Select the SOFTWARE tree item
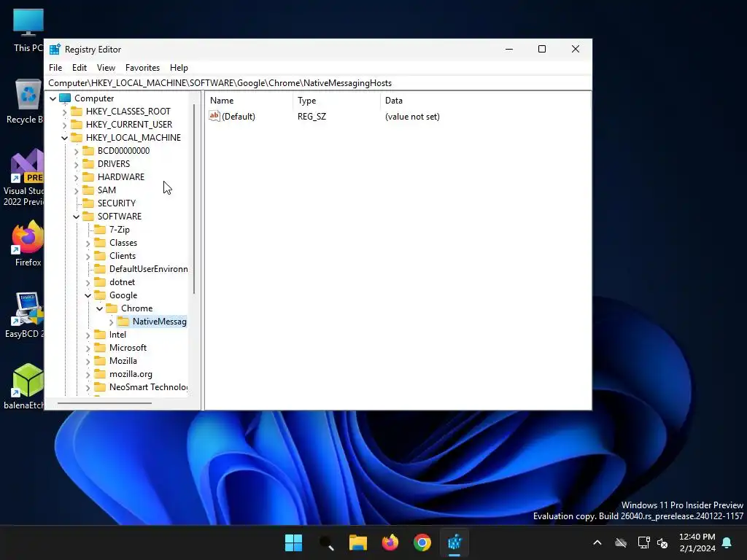The width and height of the screenshot is (747, 560). (120, 216)
